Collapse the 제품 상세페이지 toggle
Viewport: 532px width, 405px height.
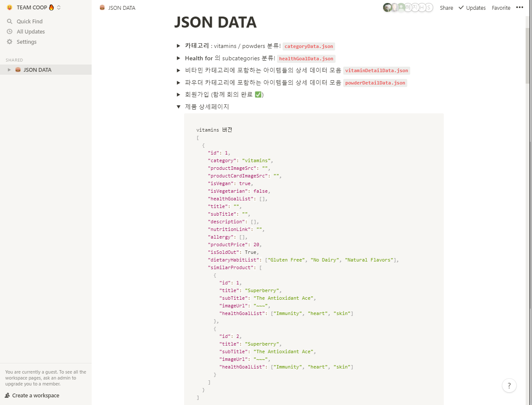(179, 107)
